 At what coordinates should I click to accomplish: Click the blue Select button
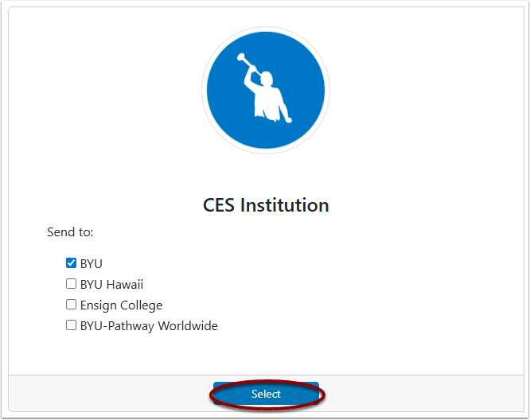pyautogui.click(x=266, y=394)
